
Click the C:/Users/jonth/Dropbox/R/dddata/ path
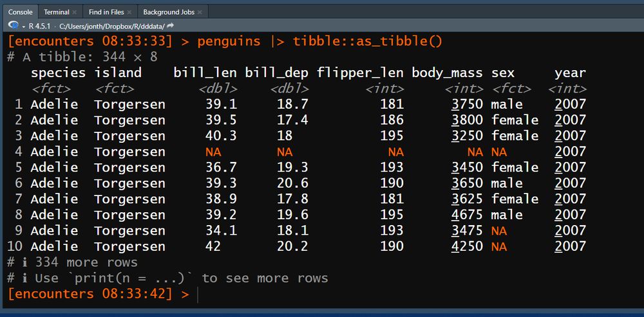pyautogui.click(x=111, y=26)
